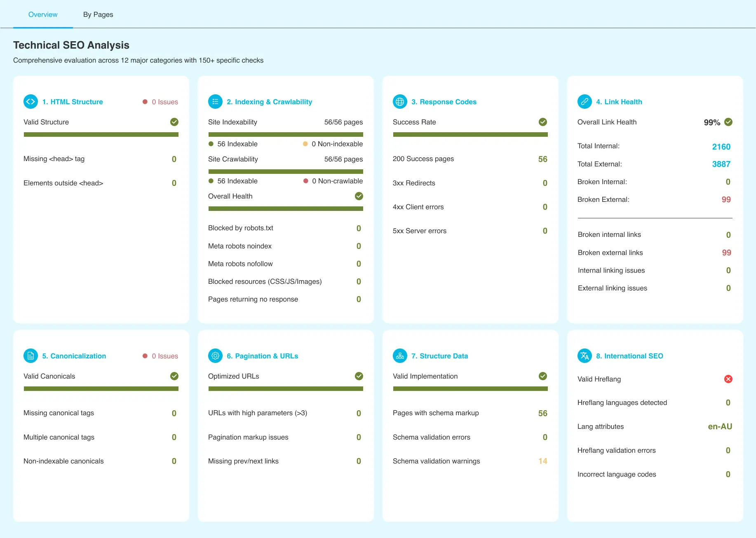Click the Broken external links count 99
Screen dimensions: 756x538
pyautogui.click(x=726, y=253)
